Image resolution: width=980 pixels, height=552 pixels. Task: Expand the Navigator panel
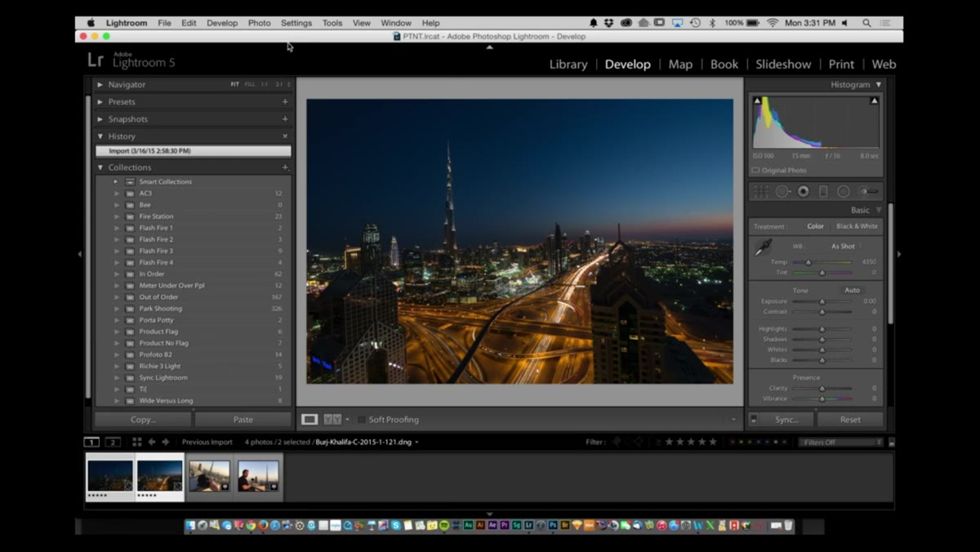pyautogui.click(x=100, y=84)
